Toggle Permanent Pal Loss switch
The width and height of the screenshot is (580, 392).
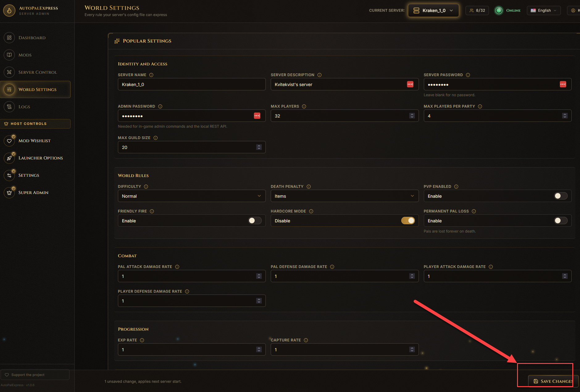561,221
